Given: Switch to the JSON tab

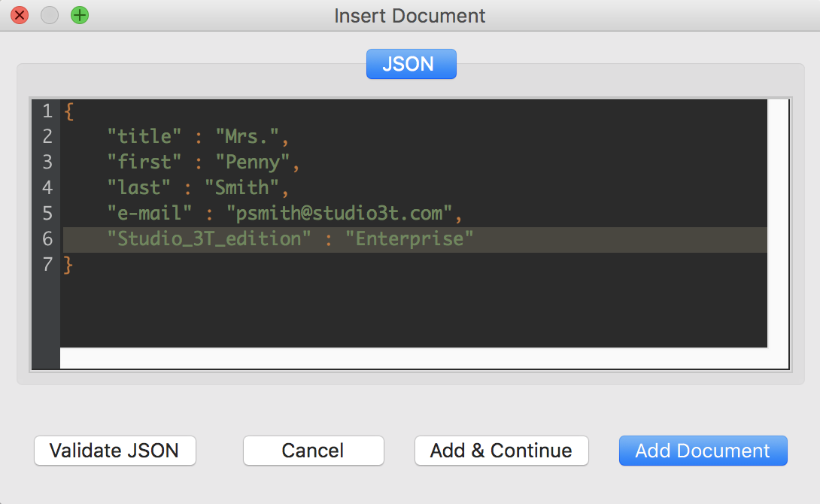Looking at the screenshot, I should pos(411,64).
